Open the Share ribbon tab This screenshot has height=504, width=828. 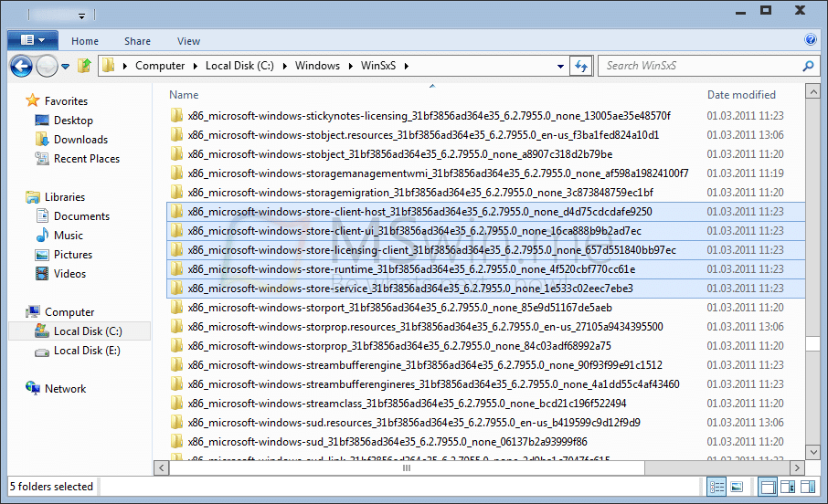click(137, 41)
